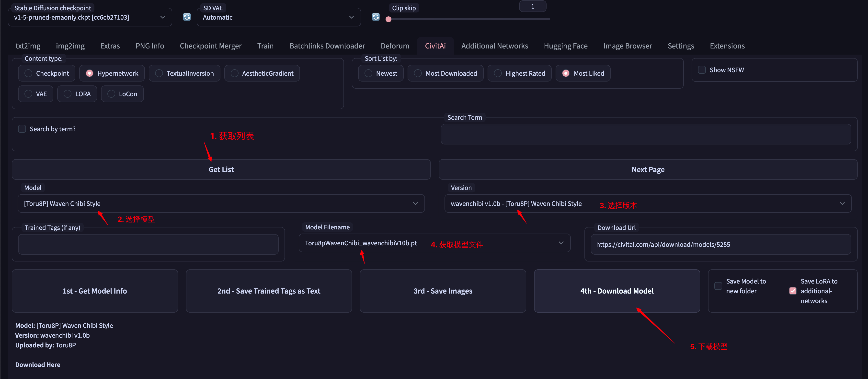The image size is (868, 379).
Task: Uncheck Save LoRA to additional-networks
Action: (793, 291)
